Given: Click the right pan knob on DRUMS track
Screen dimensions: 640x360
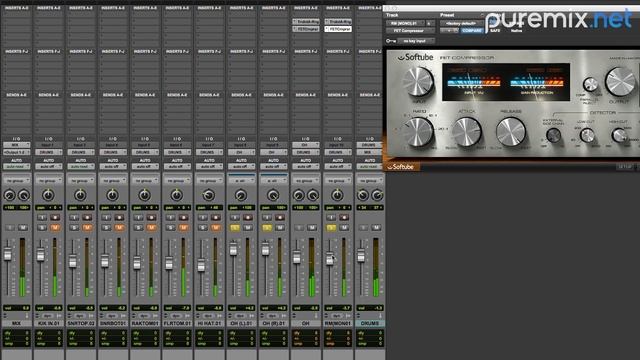Looking at the screenshot, I should 377,196.
